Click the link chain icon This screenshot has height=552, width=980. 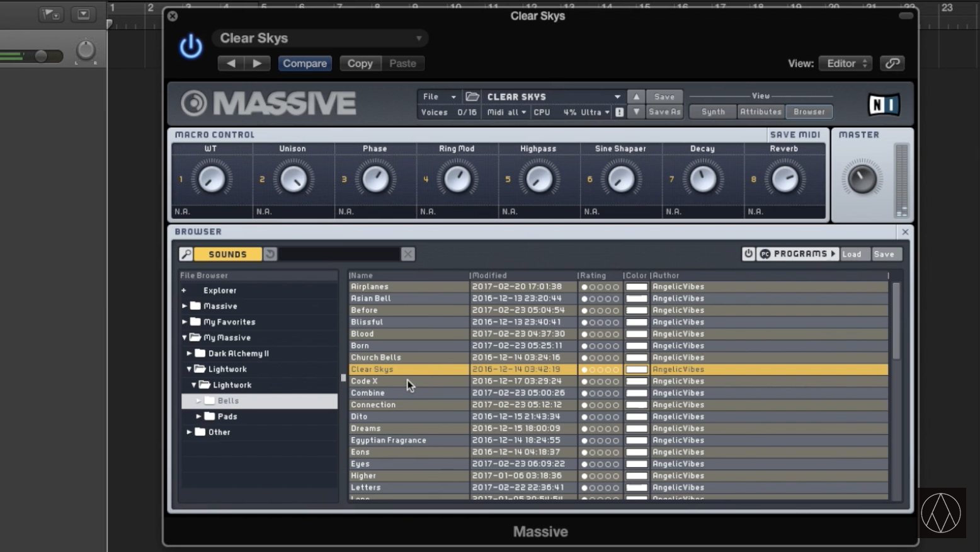pyautogui.click(x=892, y=63)
